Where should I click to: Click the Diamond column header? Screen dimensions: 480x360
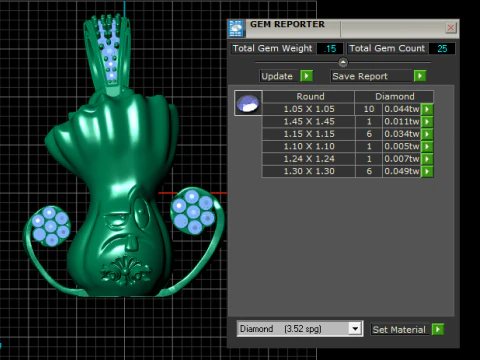(394, 96)
